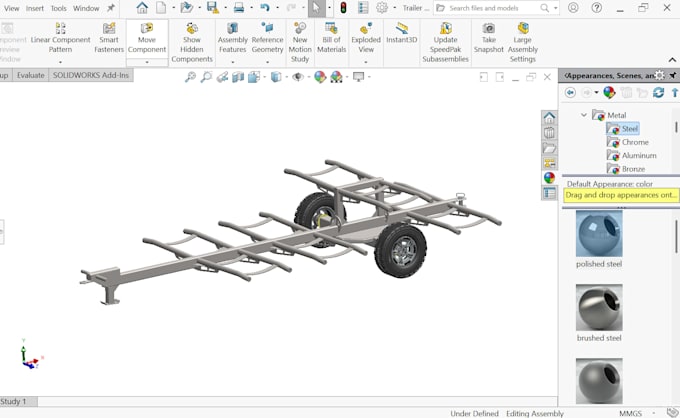Open a file with the Open icon
This screenshot has width=680, height=418.
[x=186, y=7]
